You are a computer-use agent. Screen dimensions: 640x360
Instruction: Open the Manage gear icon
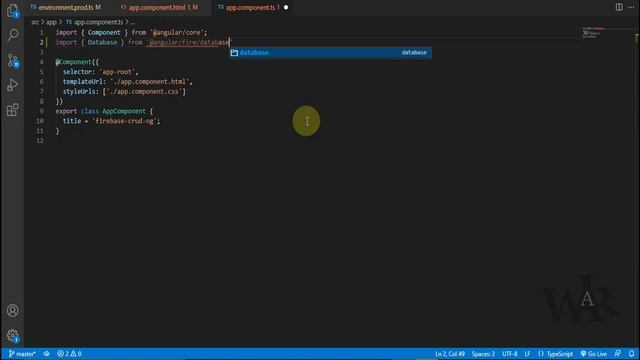[13, 336]
